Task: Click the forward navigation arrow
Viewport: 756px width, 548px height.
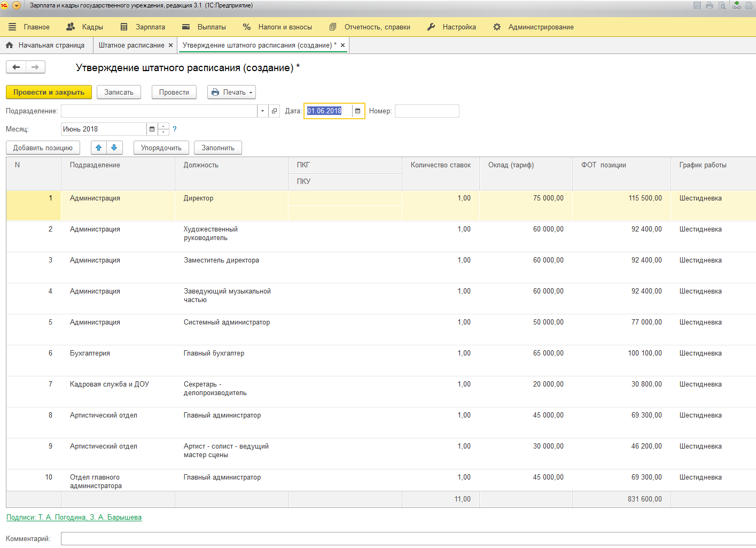Action: 35,67
